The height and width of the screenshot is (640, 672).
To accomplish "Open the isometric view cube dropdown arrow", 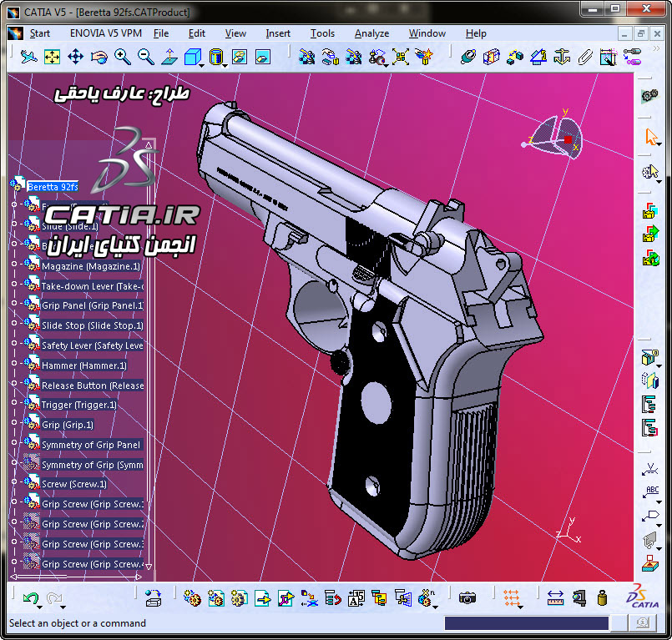I will [x=201, y=66].
